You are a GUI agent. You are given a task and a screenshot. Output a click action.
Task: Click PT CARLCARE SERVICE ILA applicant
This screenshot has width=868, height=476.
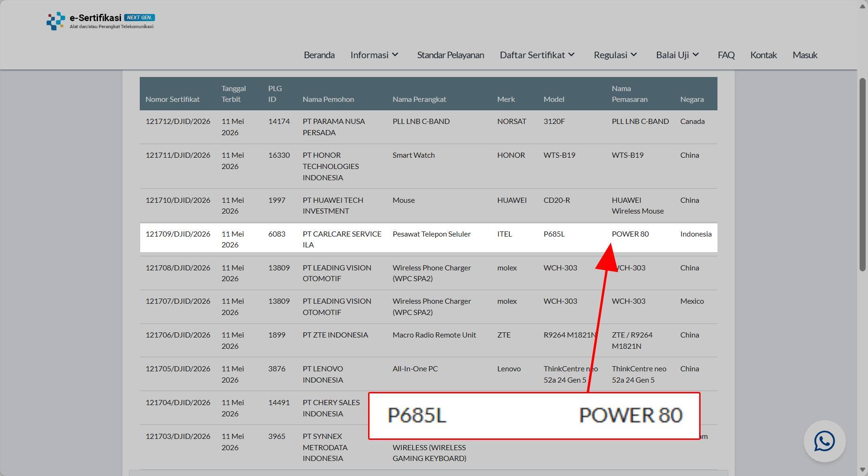pos(342,239)
